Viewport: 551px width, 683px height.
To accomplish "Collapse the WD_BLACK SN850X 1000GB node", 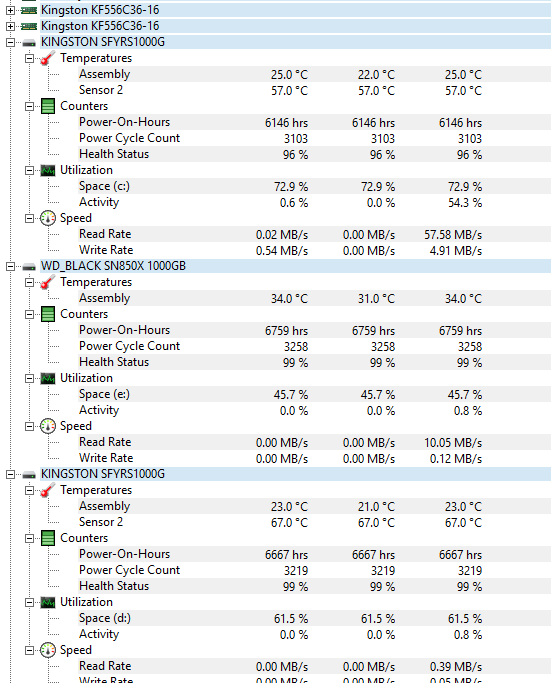I will pyautogui.click(x=10, y=267).
